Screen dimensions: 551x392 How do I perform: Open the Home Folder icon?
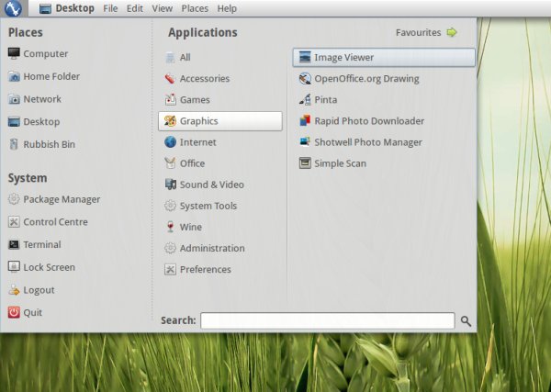tap(14, 76)
